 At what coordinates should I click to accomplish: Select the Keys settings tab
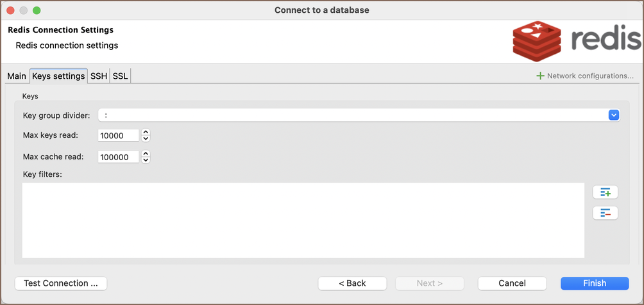pos(58,76)
